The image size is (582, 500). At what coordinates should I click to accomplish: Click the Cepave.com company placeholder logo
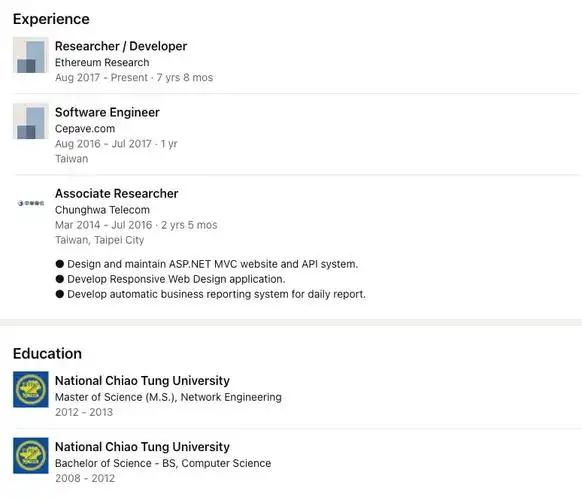coord(30,121)
